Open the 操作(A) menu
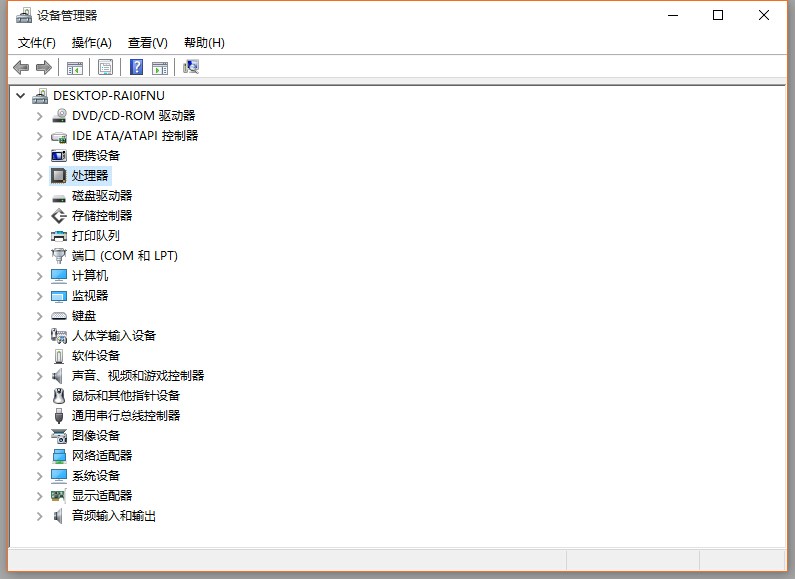Image resolution: width=795 pixels, height=579 pixels. tap(91, 43)
